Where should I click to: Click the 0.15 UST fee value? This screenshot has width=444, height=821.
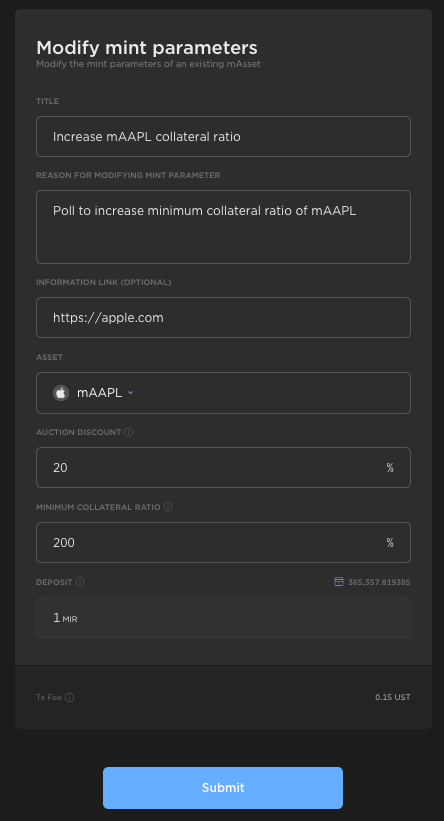point(393,697)
